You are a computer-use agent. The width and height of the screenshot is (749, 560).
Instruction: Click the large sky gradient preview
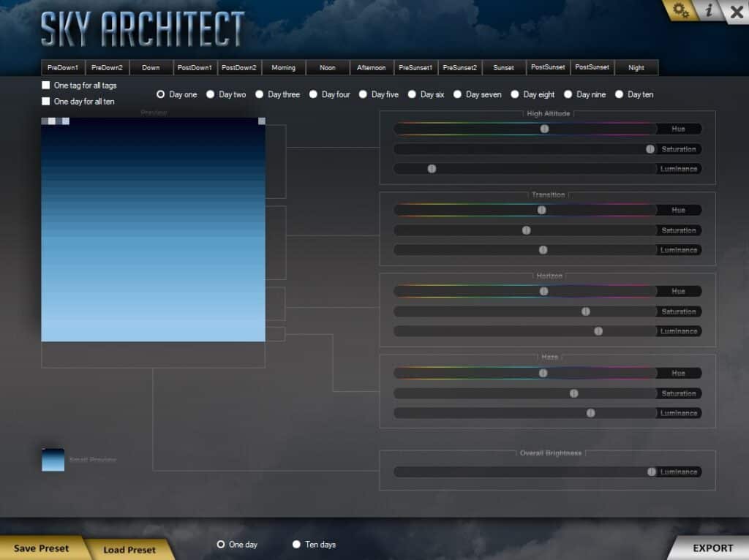[153, 230]
